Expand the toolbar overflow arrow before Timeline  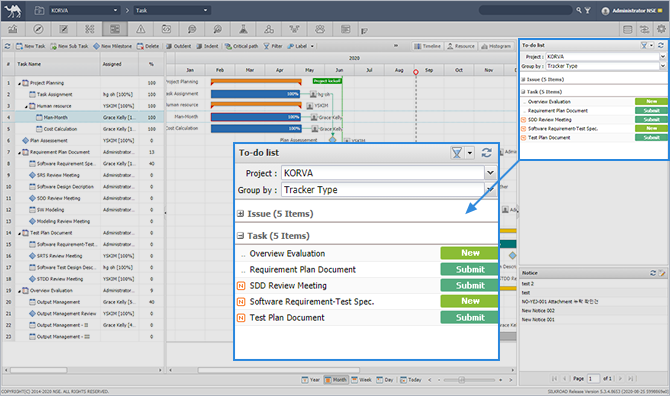pyautogui.click(x=396, y=46)
